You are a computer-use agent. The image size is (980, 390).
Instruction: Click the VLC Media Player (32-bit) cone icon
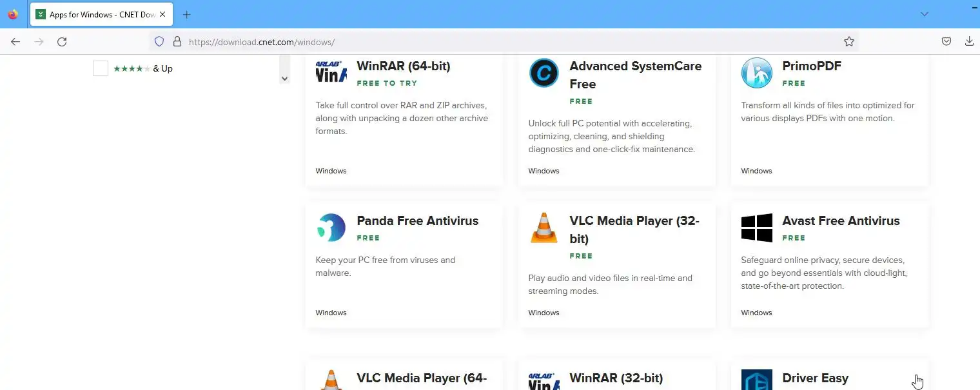coord(544,228)
